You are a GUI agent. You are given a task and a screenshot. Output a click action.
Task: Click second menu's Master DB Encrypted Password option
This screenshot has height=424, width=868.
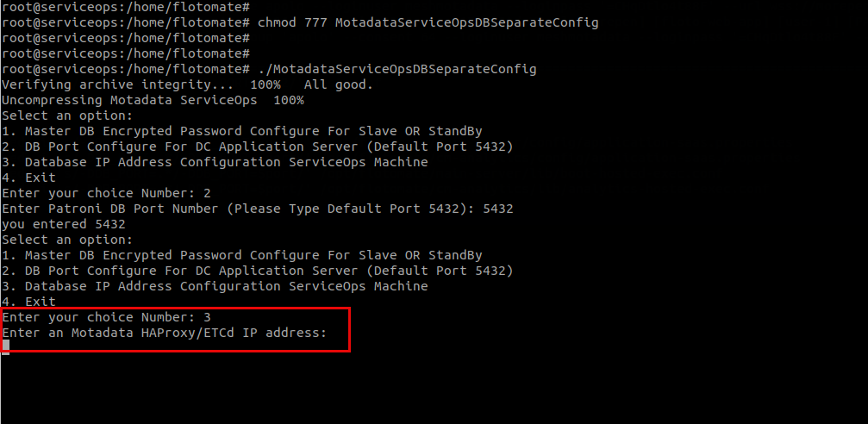(x=241, y=255)
